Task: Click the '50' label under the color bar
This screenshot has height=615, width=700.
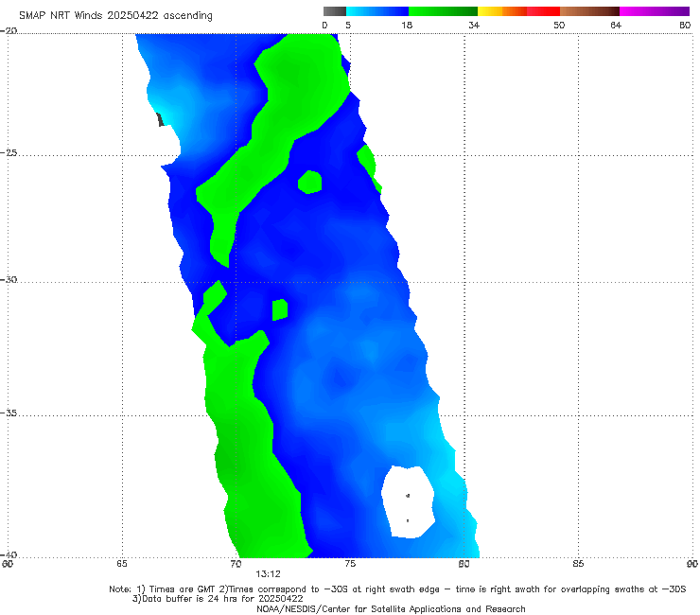Action: (559, 25)
